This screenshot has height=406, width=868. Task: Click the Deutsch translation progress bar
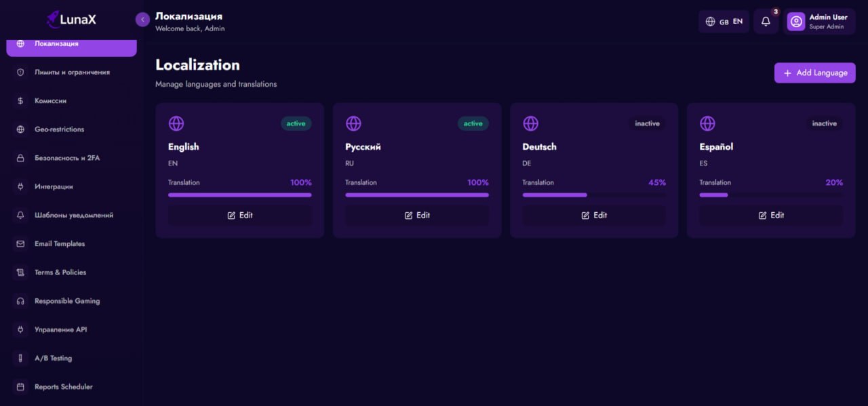pos(594,195)
